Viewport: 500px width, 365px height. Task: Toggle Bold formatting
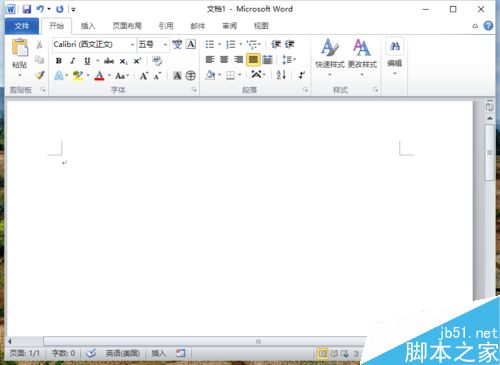coord(59,61)
